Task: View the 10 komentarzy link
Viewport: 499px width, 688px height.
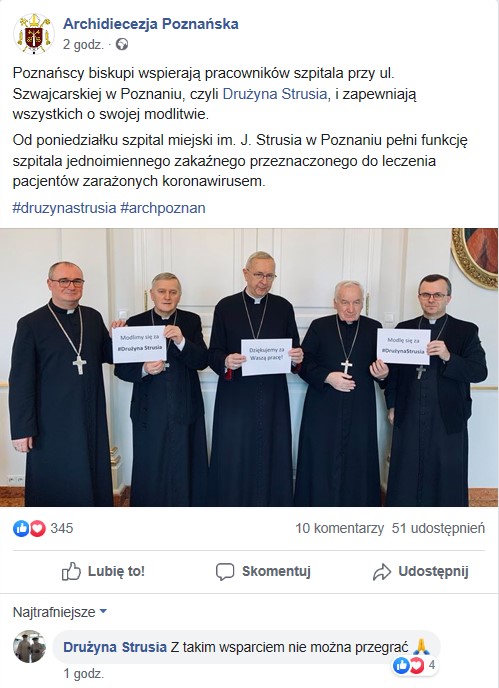Action: [x=340, y=528]
